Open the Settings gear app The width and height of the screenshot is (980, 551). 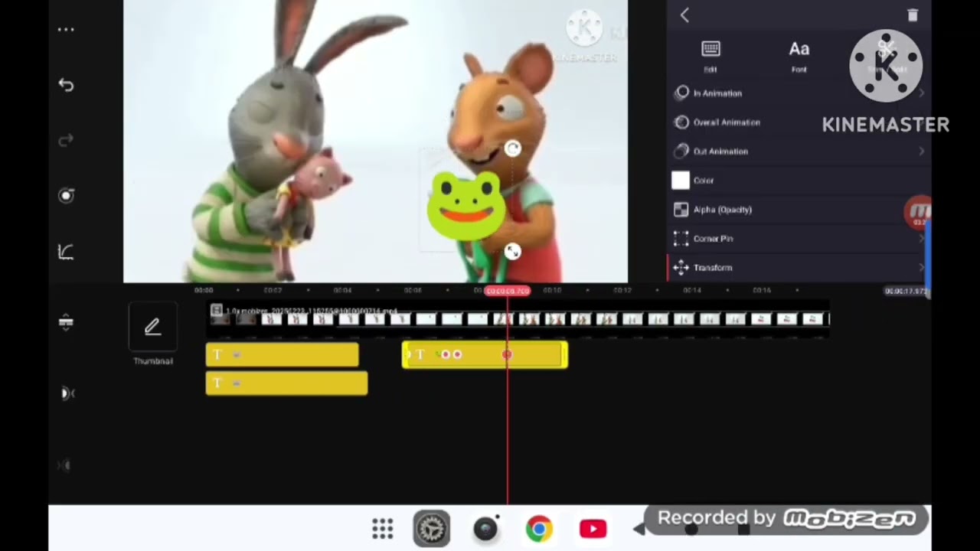[431, 529]
